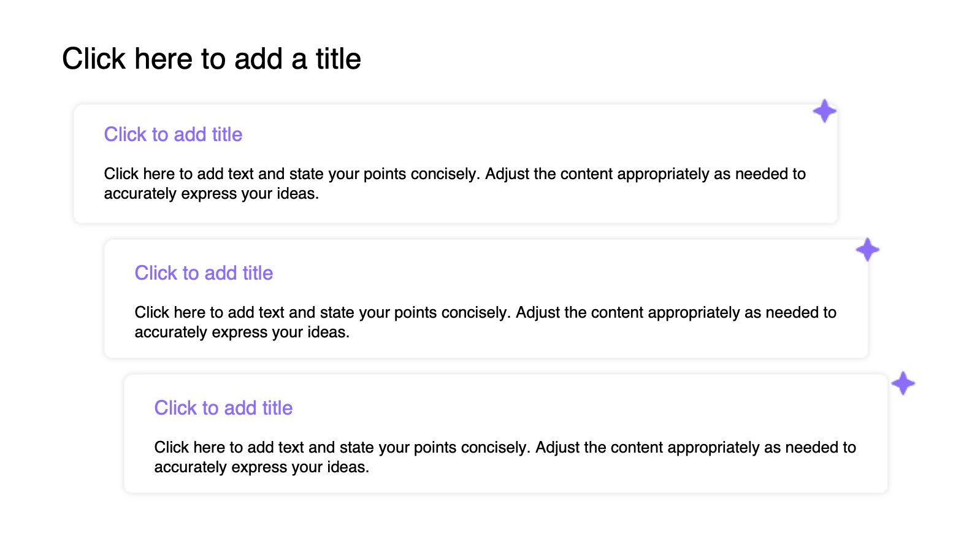Click 'accurately express your ideas.' in the top card

(211, 194)
